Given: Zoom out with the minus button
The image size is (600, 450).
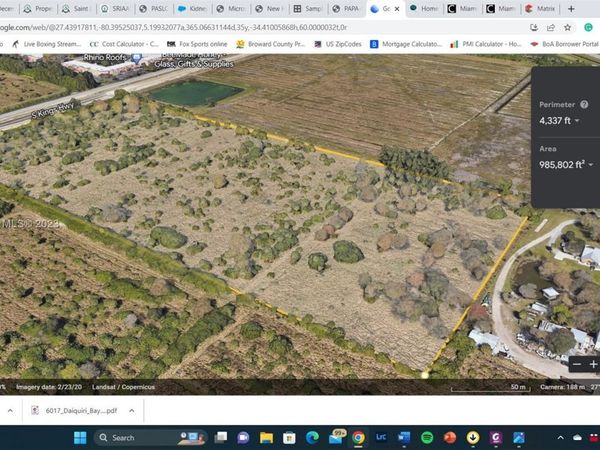Looking at the screenshot, I should tap(577, 364).
